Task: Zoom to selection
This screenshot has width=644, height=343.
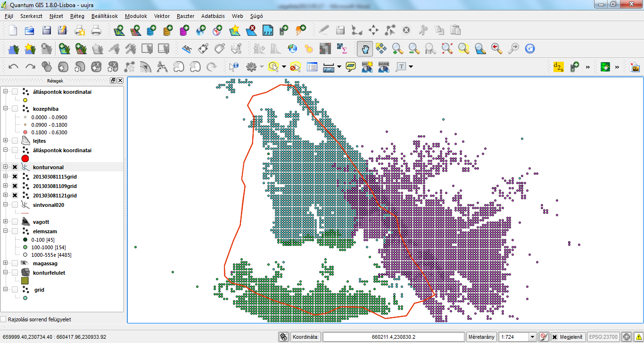Action: 464,48
